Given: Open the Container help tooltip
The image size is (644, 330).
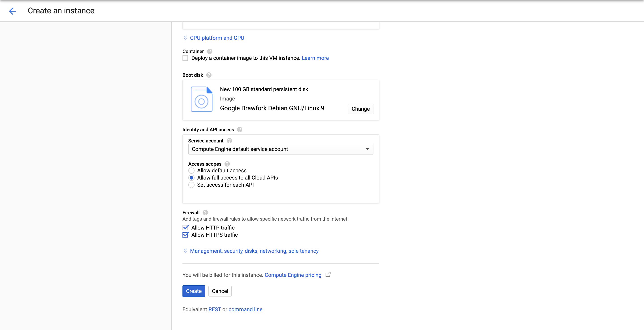Looking at the screenshot, I should click(210, 51).
